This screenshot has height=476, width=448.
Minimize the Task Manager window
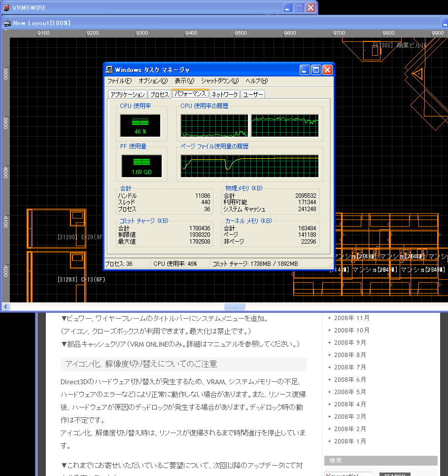pyautogui.click(x=304, y=70)
